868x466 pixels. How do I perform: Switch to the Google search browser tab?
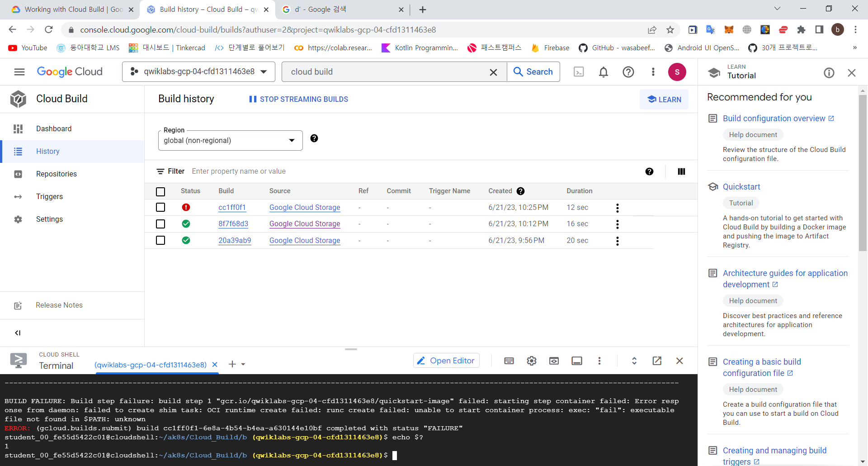[341, 10]
